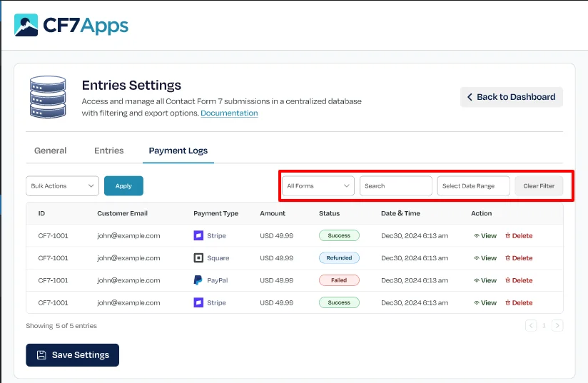Screen dimensions: 588x383
Task: Click the Clear Filter button
Action: coord(539,186)
